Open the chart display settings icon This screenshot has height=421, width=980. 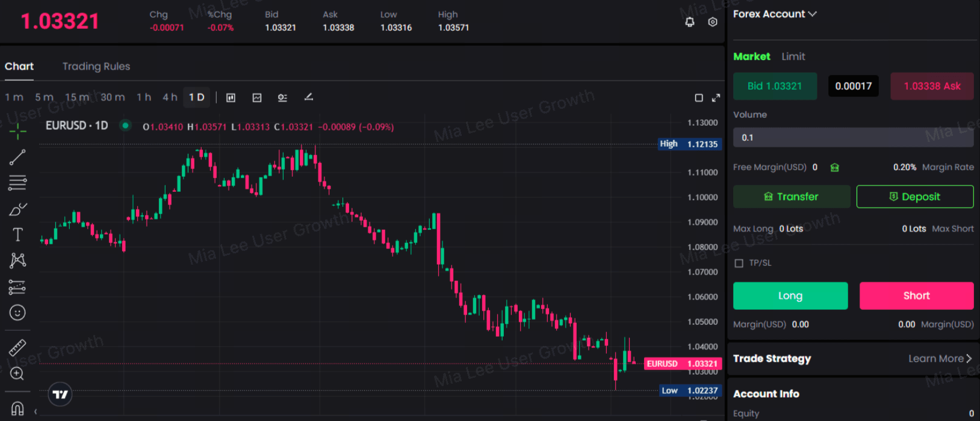tap(282, 97)
